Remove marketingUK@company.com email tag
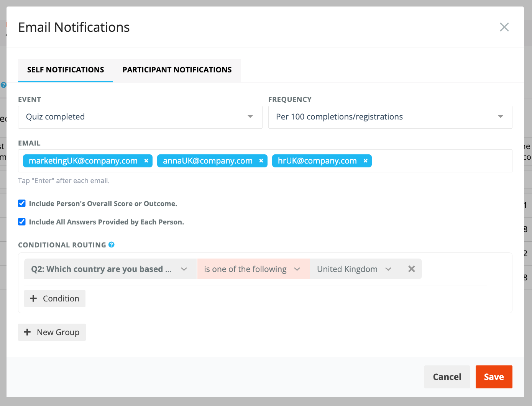Screen dimensions: 532x406 (x=146, y=161)
